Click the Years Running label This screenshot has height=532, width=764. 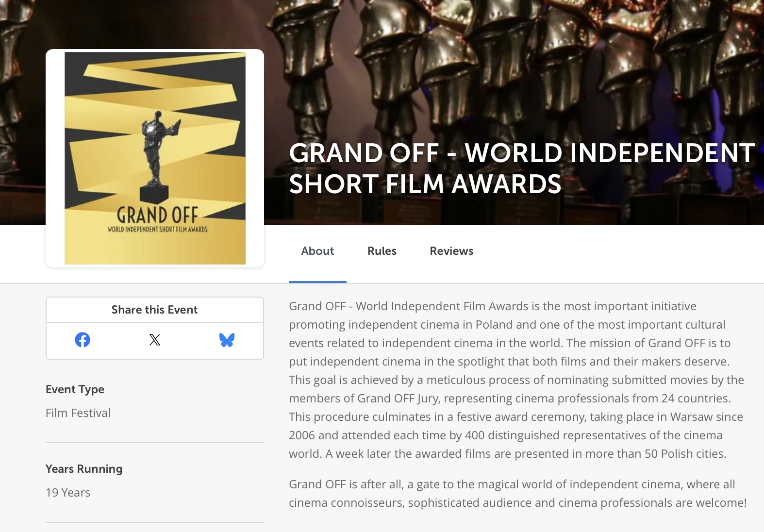click(x=84, y=469)
